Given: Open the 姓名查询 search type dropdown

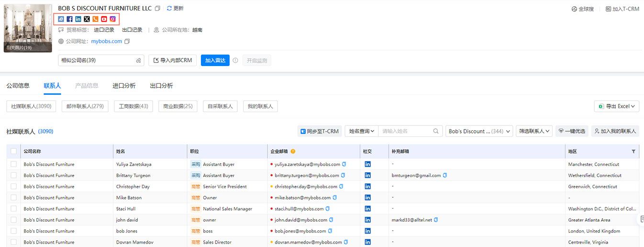Looking at the screenshot, I should click(361, 131).
